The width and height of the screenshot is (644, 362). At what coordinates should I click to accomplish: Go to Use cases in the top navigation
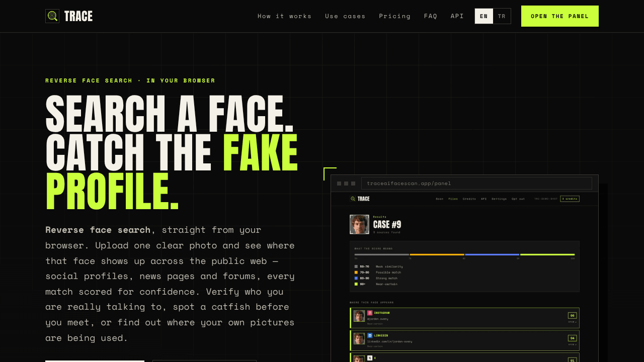[x=345, y=16]
